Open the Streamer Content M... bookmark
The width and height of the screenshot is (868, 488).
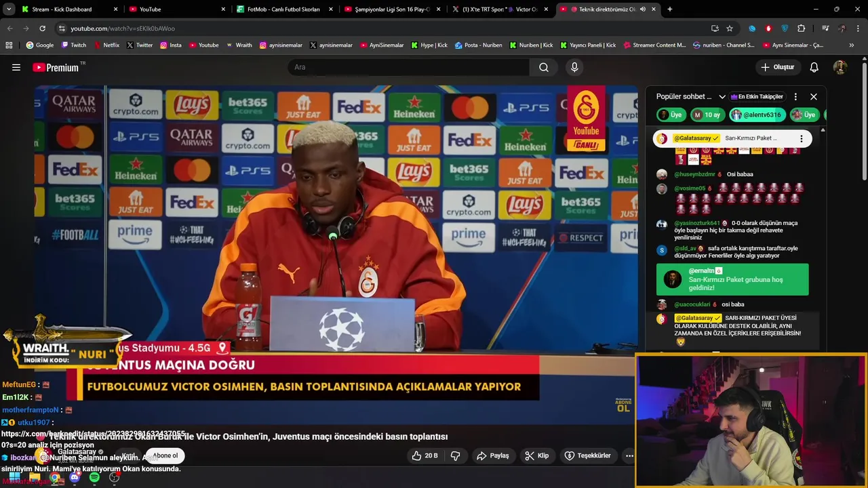654,45
